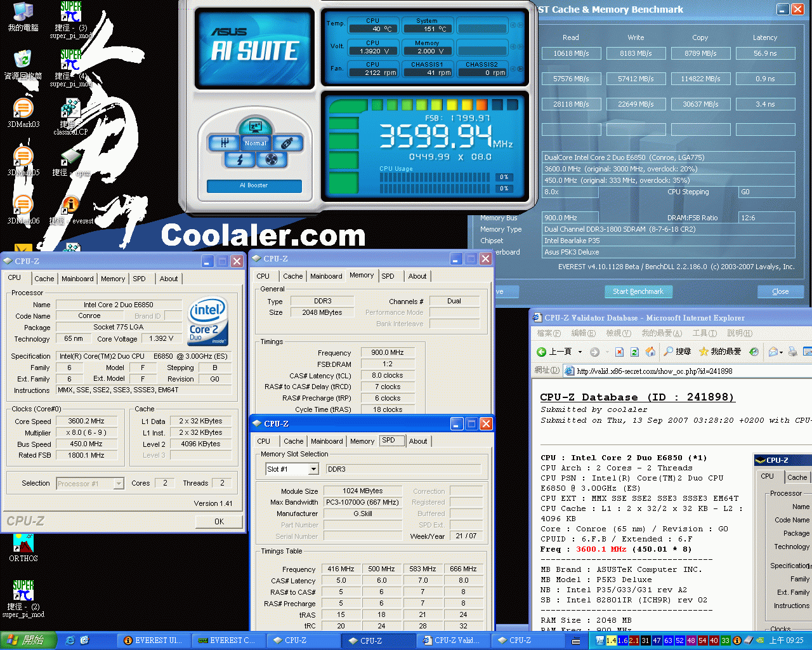
Task: Click the History icon in Internet Explorer toolbar
Action: (x=754, y=352)
